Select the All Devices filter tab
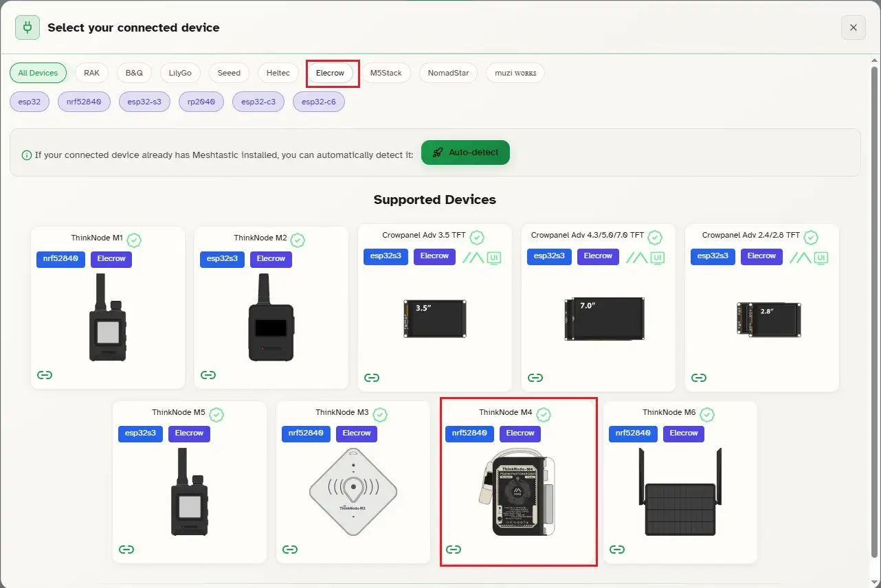 click(38, 73)
